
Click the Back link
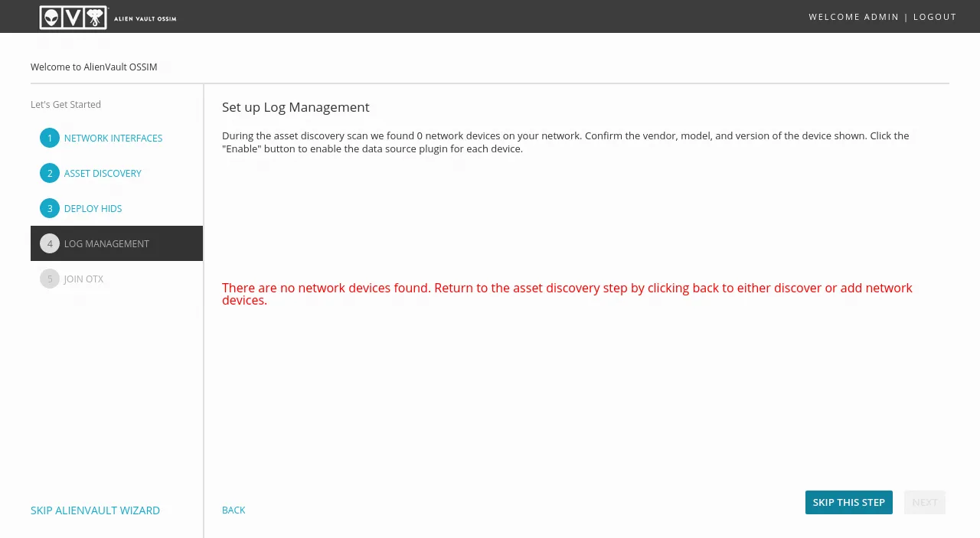click(234, 510)
